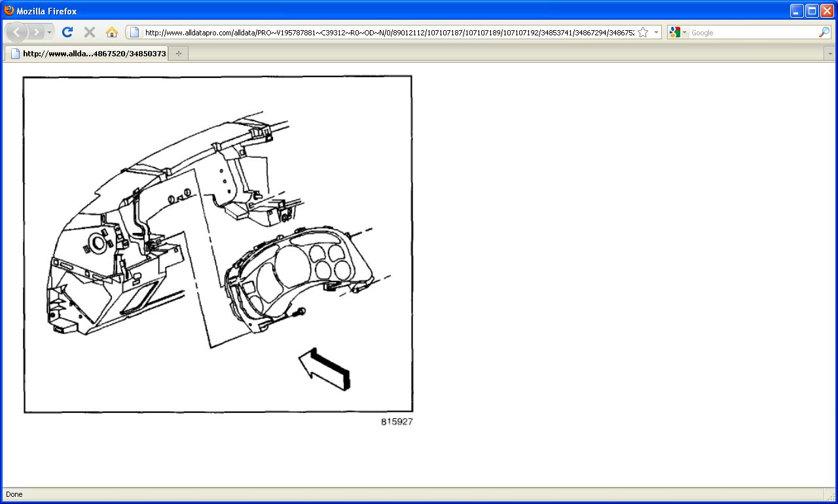838x504 pixels.
Task: Click the Firefox logo in the title bar
Action: point(9,10)
